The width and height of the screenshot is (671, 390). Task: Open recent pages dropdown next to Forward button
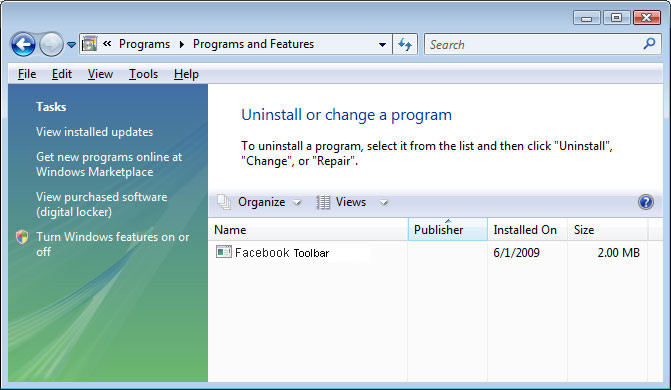tap(71, 45)
